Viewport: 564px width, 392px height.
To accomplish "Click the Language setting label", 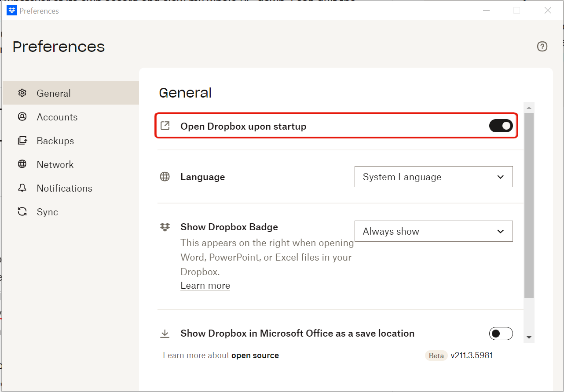I will click(203, 177).
